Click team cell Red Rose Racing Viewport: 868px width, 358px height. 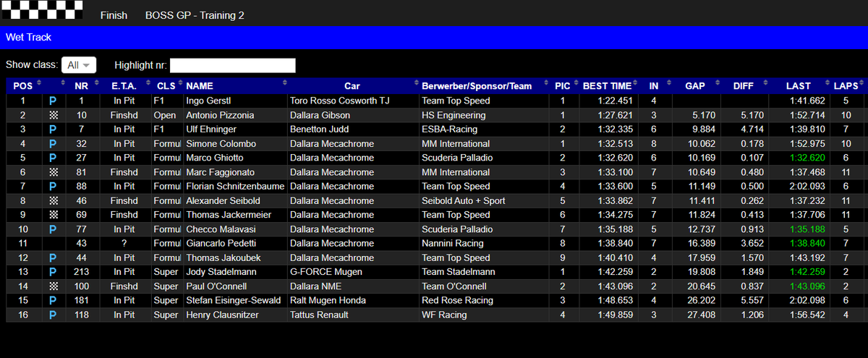pyautogui.click(x=458, y=301)
